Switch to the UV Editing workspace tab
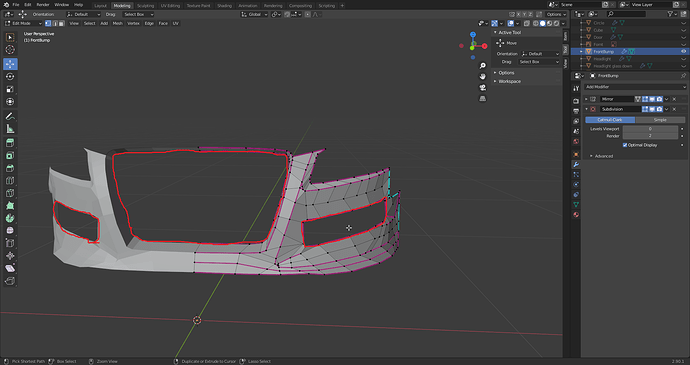Image resolution: width=690 pixels, height=365 pixels. tap(170, 6)
